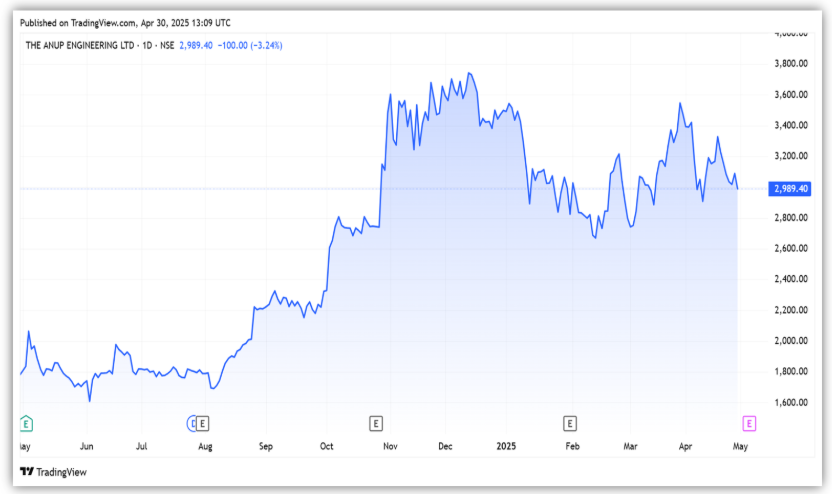Click the blue dividend marker near August
Image resolution: width=832 pixels, height=494 pixels.
point(193,423)
